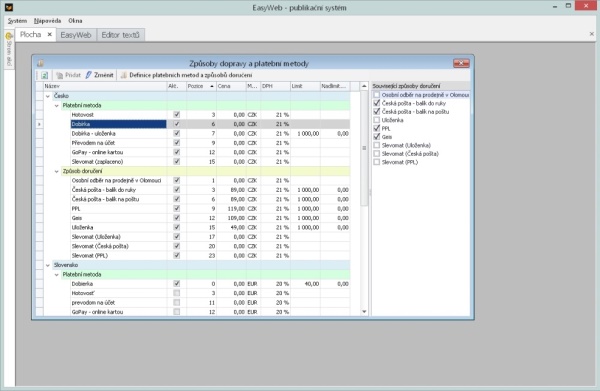Select the Česká pošta - balík na poštu row
Screen dimensions: 600x391
pyautogui.click(x=196, y=199)
